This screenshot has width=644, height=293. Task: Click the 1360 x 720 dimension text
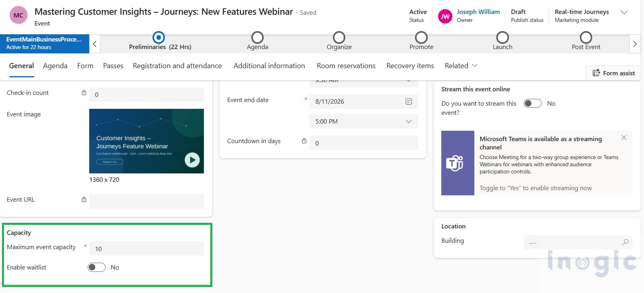104,180
